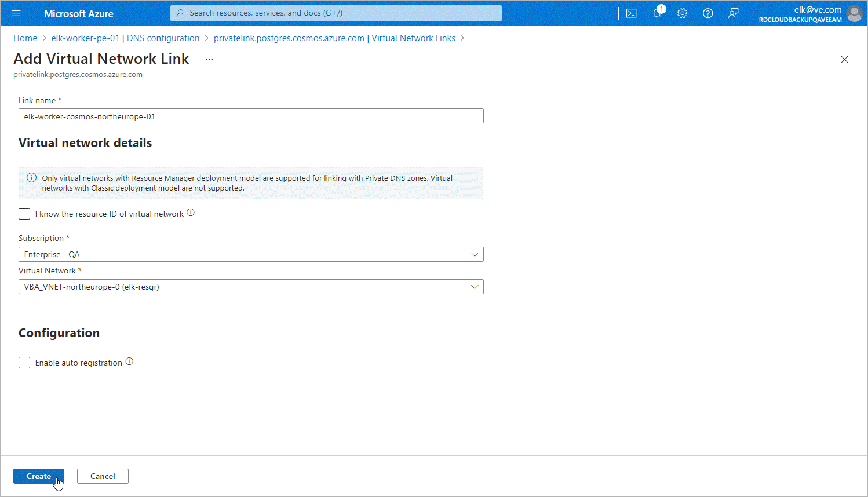The width and height of the screenshot is (868, 497).
Task: Click the 'Configuration' heading
Action: tap(59, 333)
